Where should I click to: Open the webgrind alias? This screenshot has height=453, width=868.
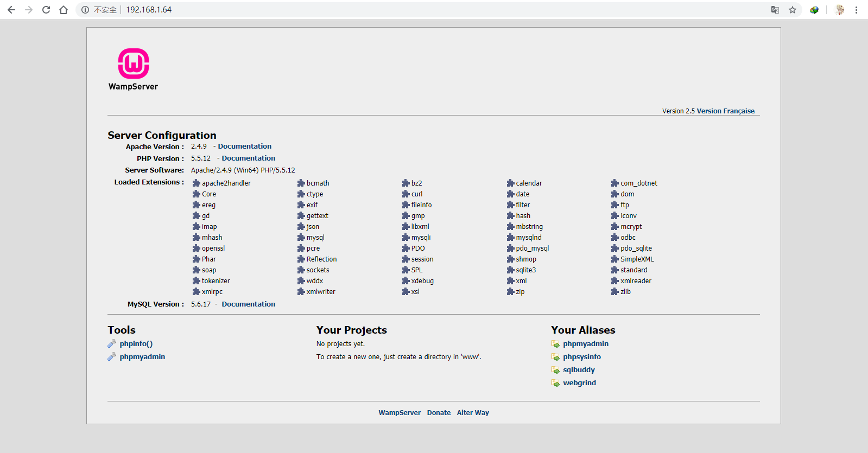579,383
